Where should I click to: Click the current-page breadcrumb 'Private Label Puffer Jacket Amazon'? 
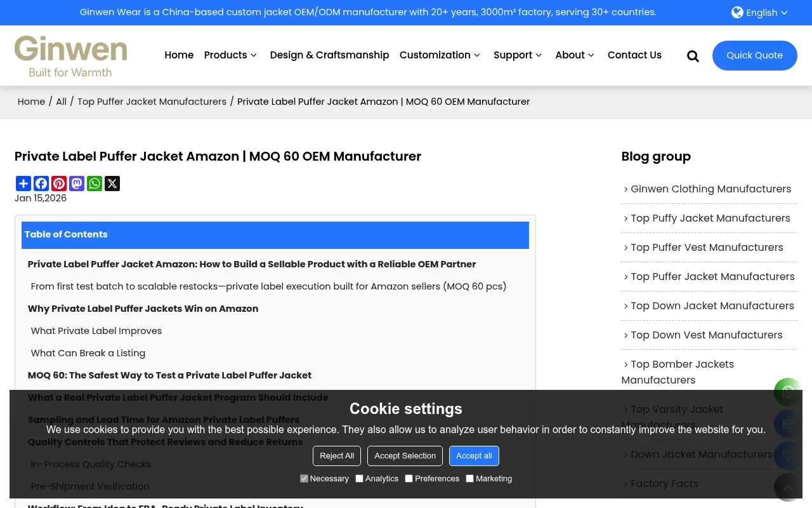click(383, 102)
